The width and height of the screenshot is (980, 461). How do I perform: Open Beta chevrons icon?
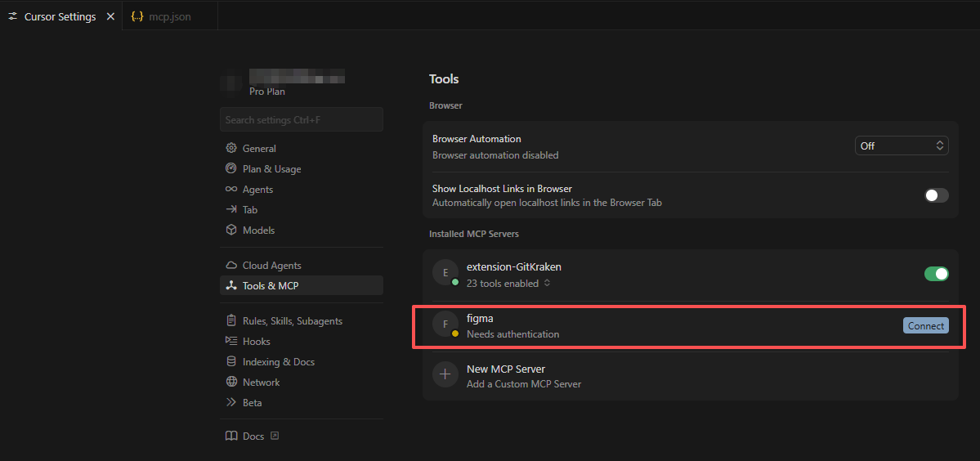[x=231, y=402]
